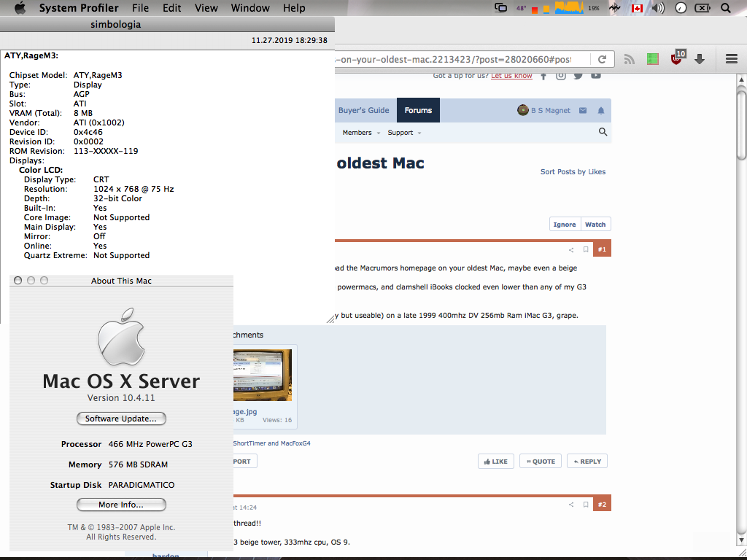Open the Help menu
Viewport: 747px width, 560px height.
[x=294, y=8]
